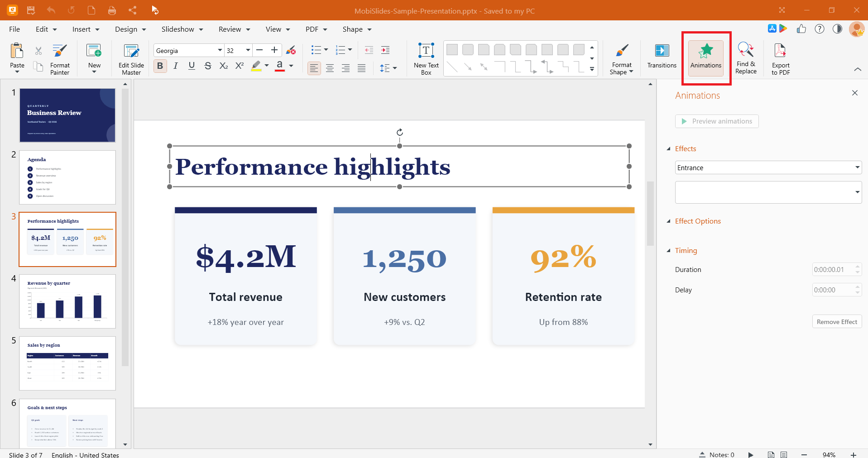868x458 pixels.
Task: Toggle Bold formatting
Action: (160, 66)
